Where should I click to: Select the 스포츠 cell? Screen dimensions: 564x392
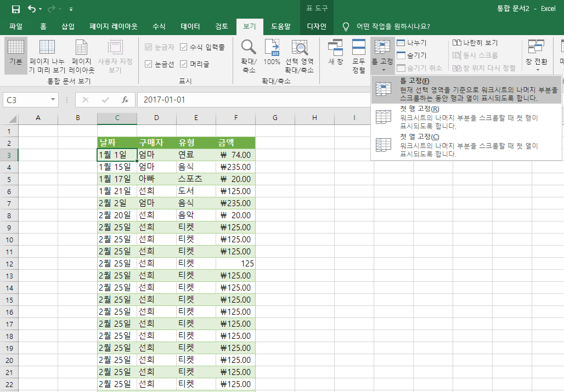196,179
